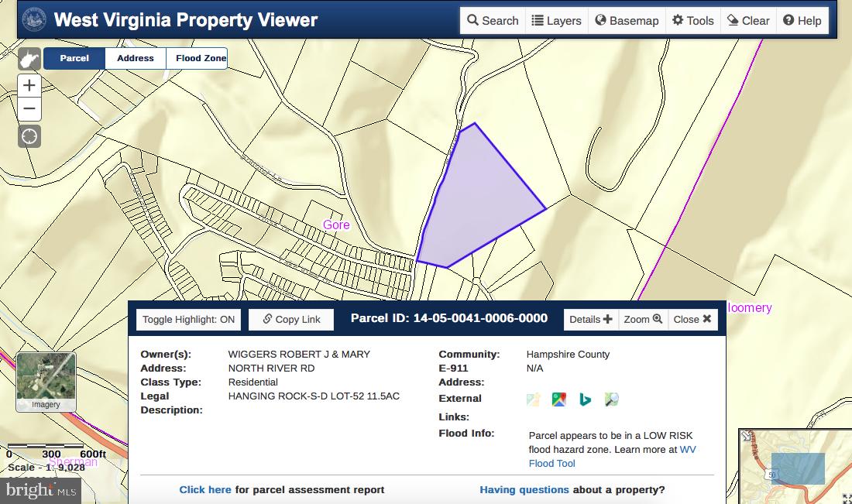Toggle parcel highlight off
852x504 pixels.
point(188,320)
